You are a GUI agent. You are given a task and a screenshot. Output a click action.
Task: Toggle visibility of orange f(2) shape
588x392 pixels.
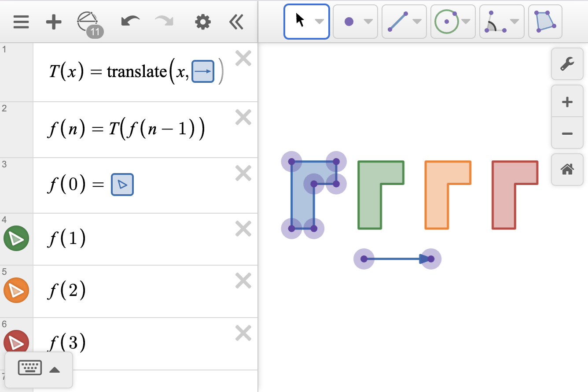point(16,291)
